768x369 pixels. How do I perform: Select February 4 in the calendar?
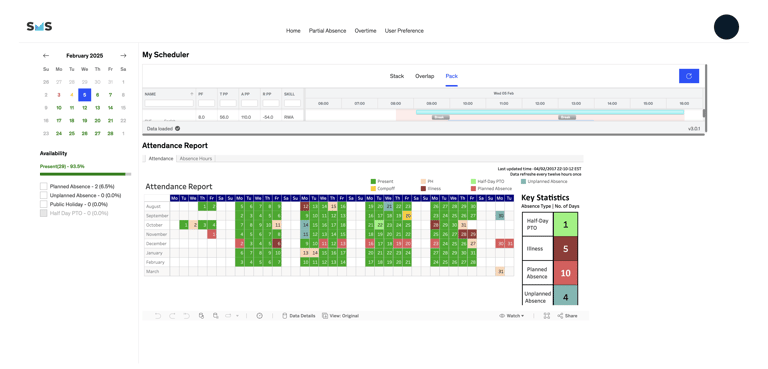point(72,95)
